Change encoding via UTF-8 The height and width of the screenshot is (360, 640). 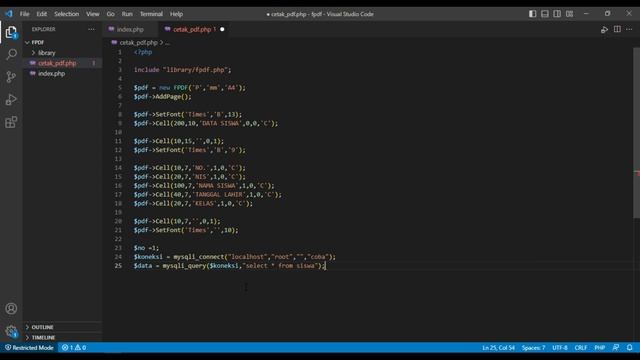tap(560, 348)
